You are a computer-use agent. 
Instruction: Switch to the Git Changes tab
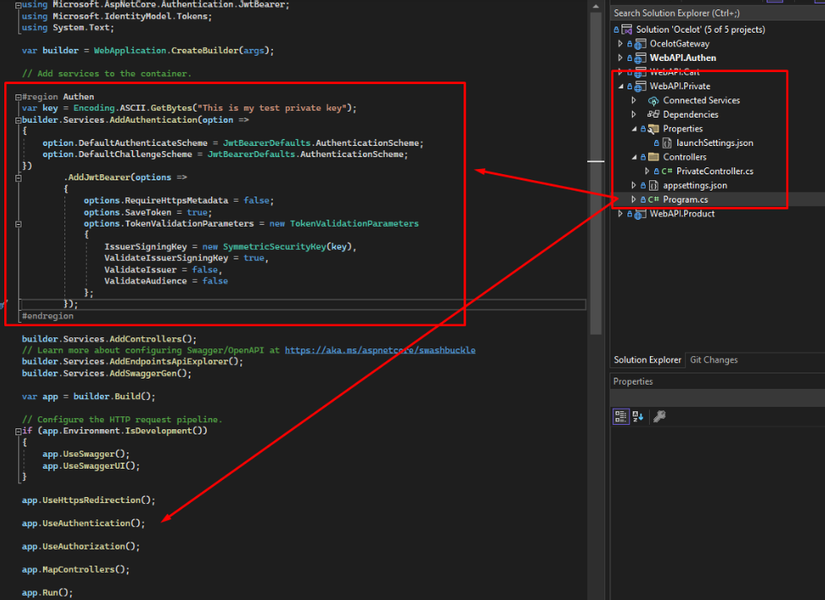click(x=713, y=360)
